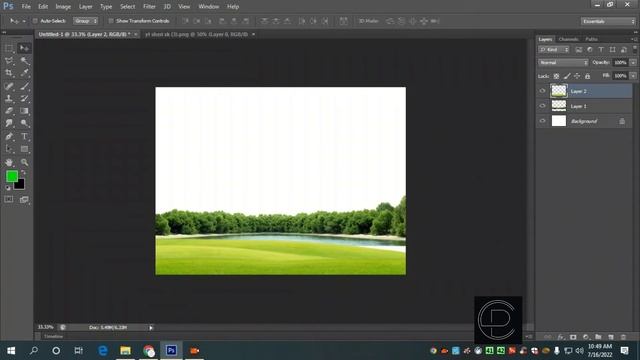Screen dimensions: 640x360
Task: Select the Horizontal Type tool
Action: (x=24, y=136)
